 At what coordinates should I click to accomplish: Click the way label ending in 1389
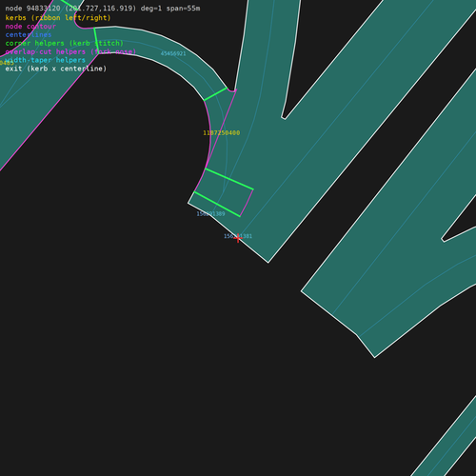click(x=210, y=214)
